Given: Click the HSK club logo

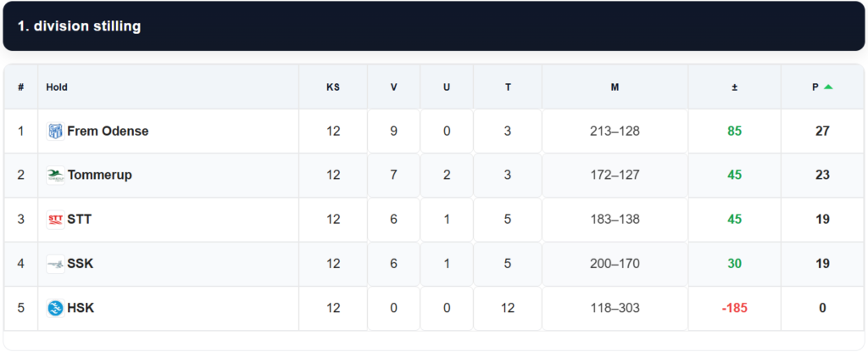Looking at the screenshot, I should click(55, 308).
